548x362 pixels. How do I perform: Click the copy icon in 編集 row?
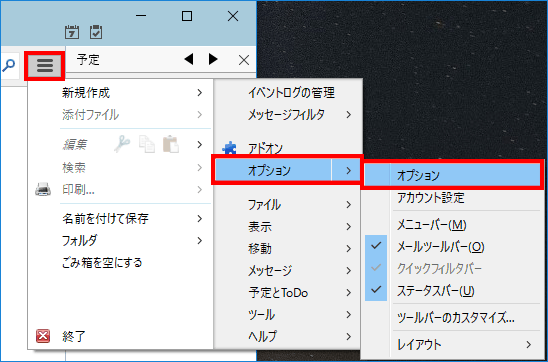pos(147,144)
